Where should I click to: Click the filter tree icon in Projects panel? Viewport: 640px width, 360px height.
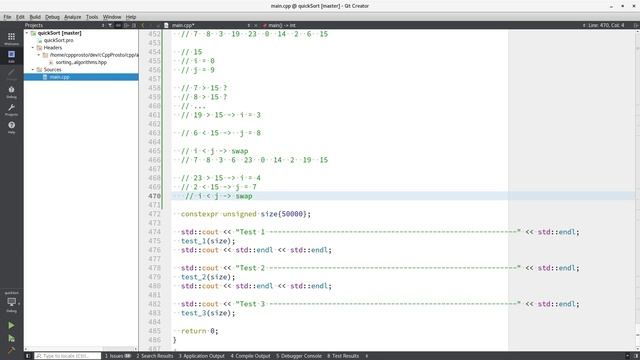click(110, 25)
